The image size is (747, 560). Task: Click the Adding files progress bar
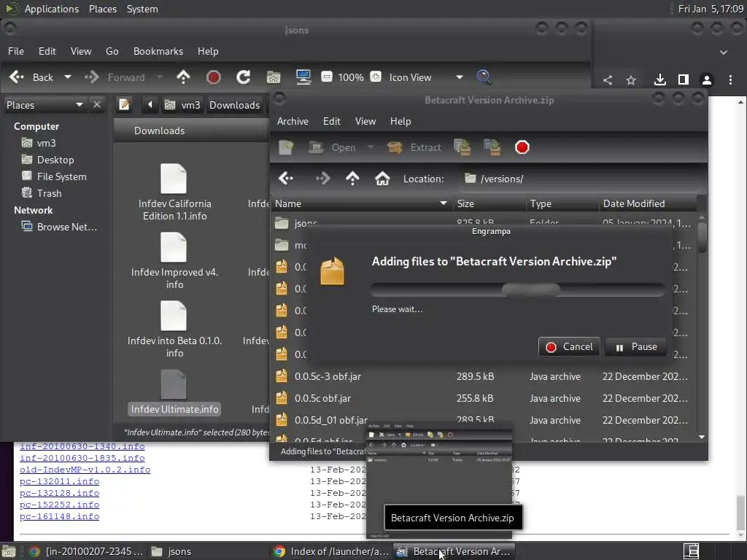pyautogui.click(x=517, y=289)
